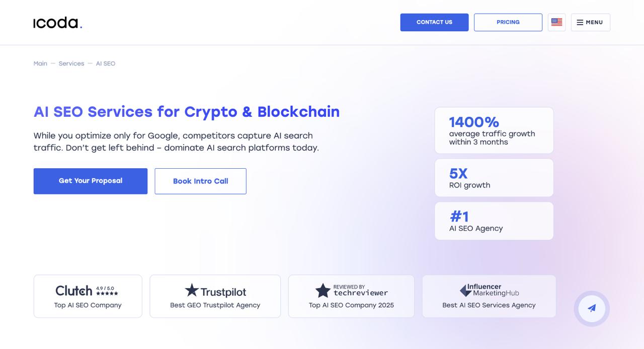Click Get Your Proposal
The height and width of the screenshot is (349, 644).
pos(90,181)
